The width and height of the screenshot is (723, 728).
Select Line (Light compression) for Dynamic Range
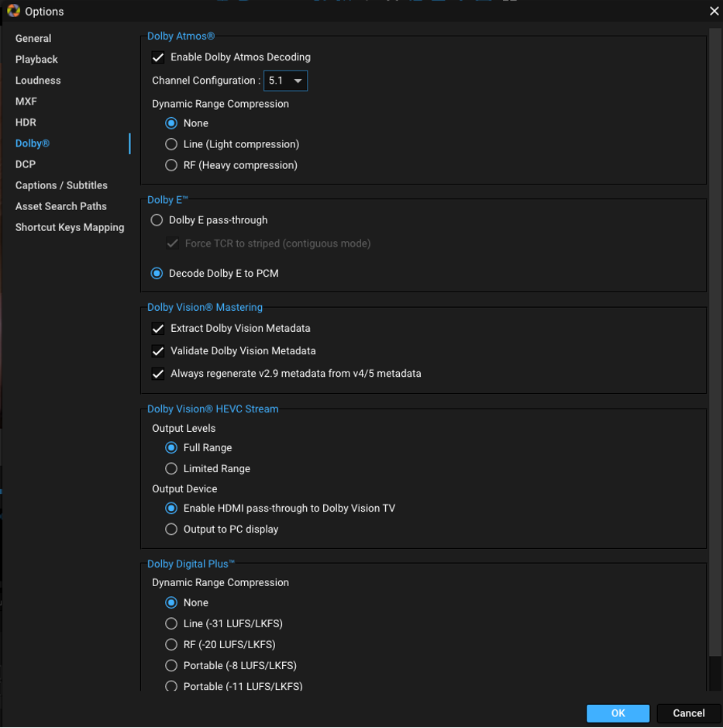(170, 143)
